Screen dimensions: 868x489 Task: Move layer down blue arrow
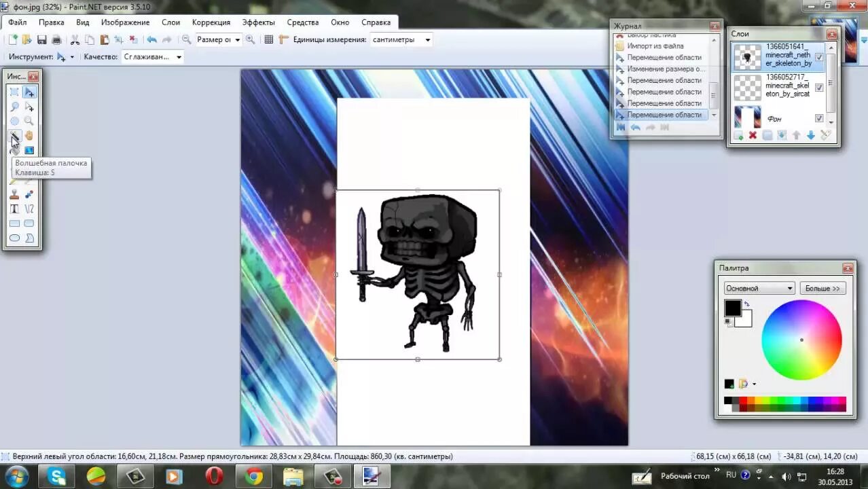click(x=811, y=135)
